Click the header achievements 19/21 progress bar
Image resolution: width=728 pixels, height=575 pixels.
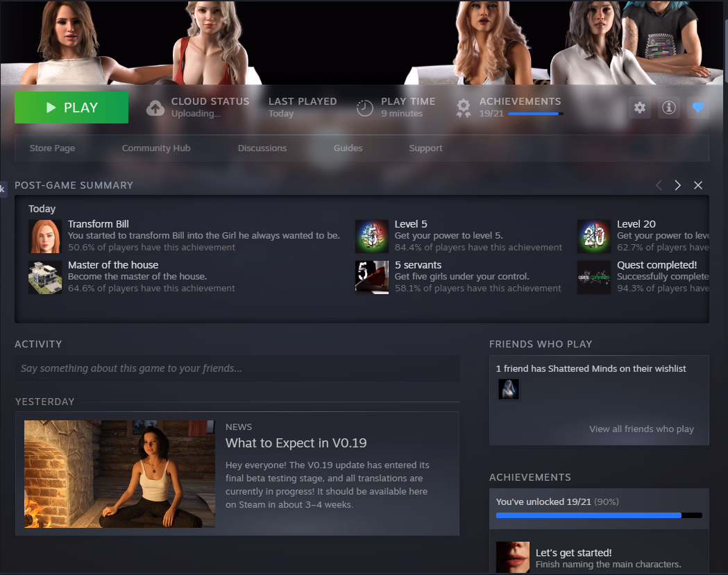pos(536,114)
